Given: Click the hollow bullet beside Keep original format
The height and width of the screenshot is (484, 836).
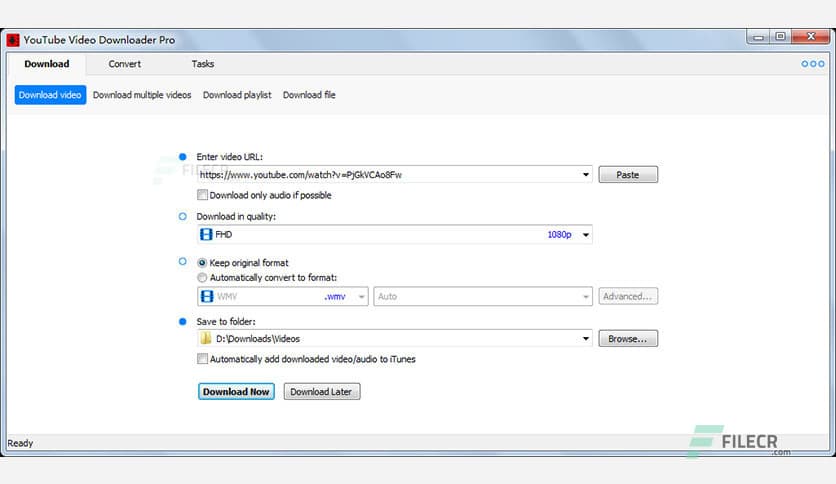Looking at the screenshot, I should pyautogui.click(x=183, y=262).
